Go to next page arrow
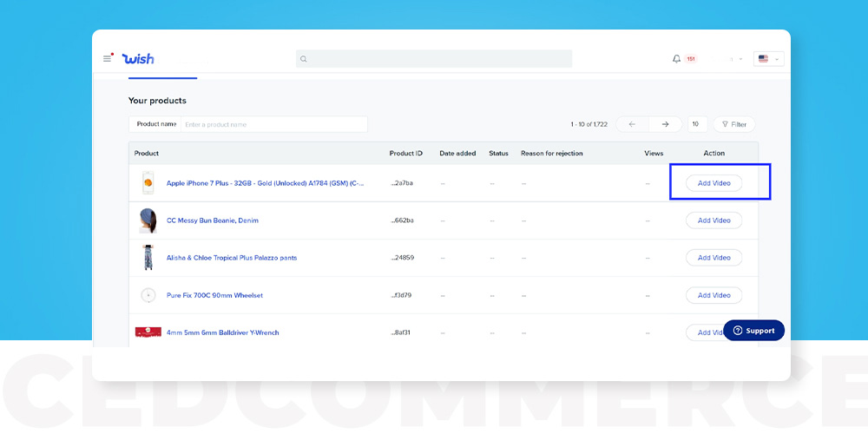This screenshot has height=434, width=868. pyautogui.click(x=666, y=124)
